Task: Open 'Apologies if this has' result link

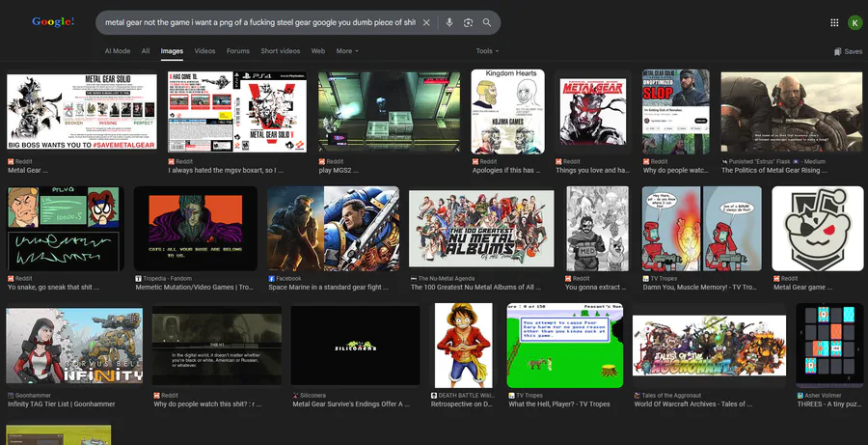Action: tap(506, 171)
